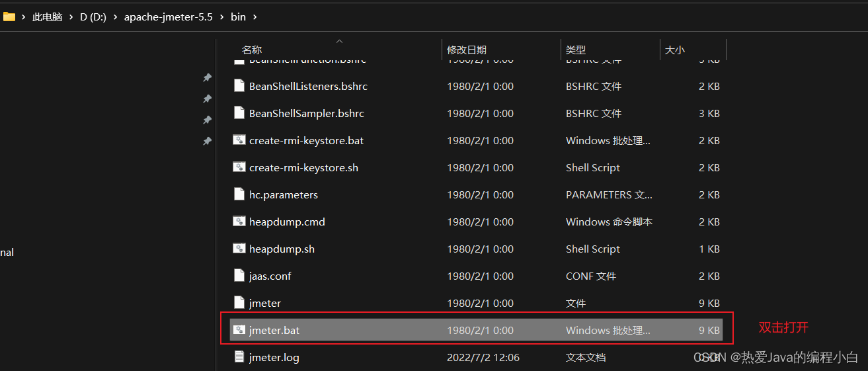Click the jmeter.bat file icon
The image size is (868, 371).
[x=239, y=330]
